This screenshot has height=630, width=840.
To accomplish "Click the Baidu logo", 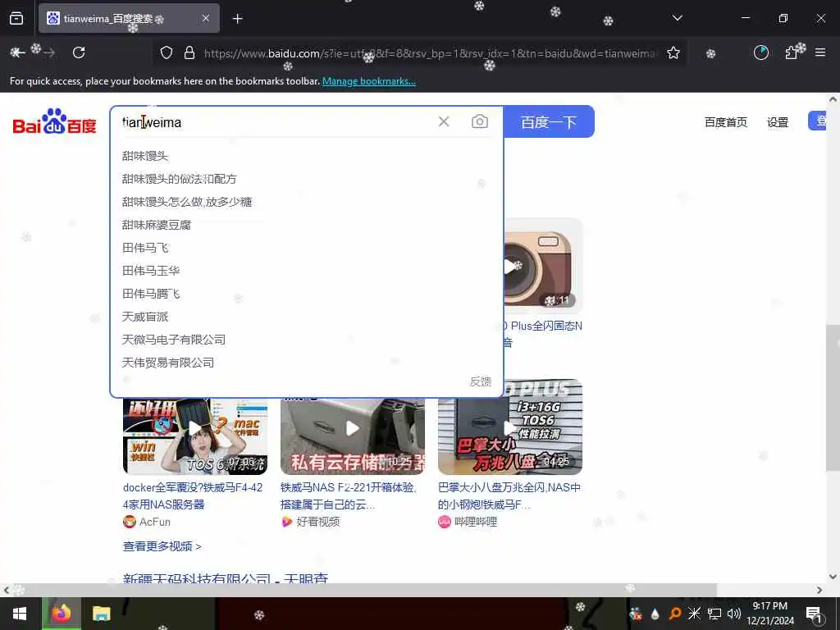I will point(54,121).
